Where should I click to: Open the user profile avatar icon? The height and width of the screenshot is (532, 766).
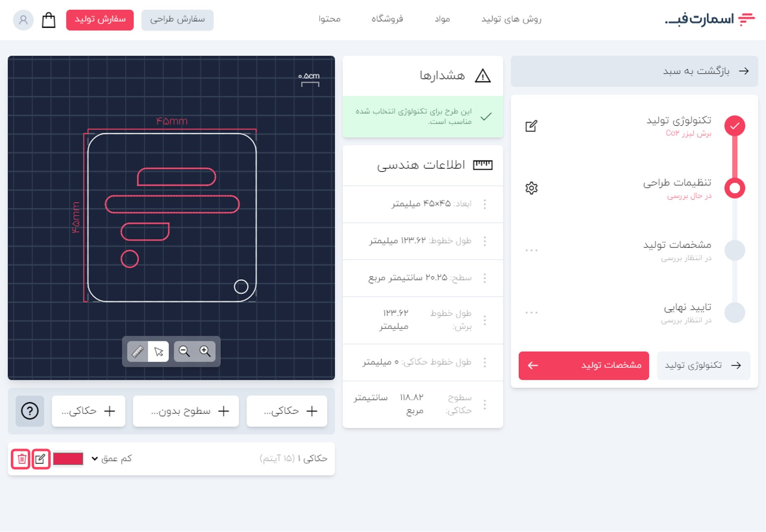23,20
